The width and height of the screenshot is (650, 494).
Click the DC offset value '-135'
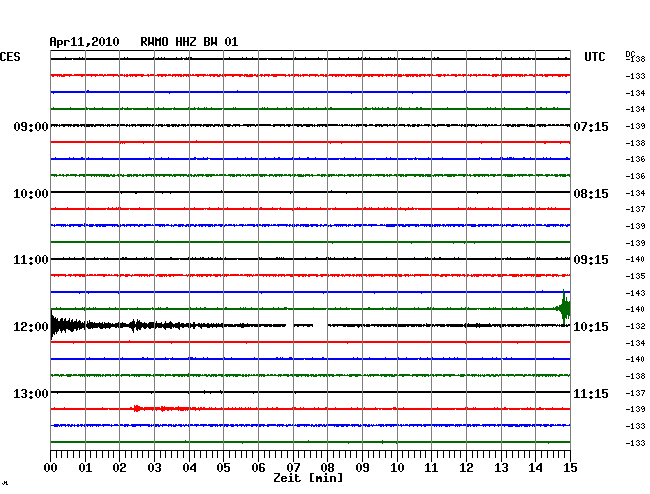click(x=635, y=276)
